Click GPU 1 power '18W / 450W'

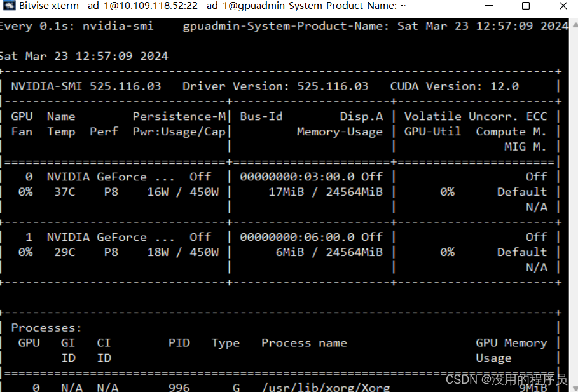point(183,252)
